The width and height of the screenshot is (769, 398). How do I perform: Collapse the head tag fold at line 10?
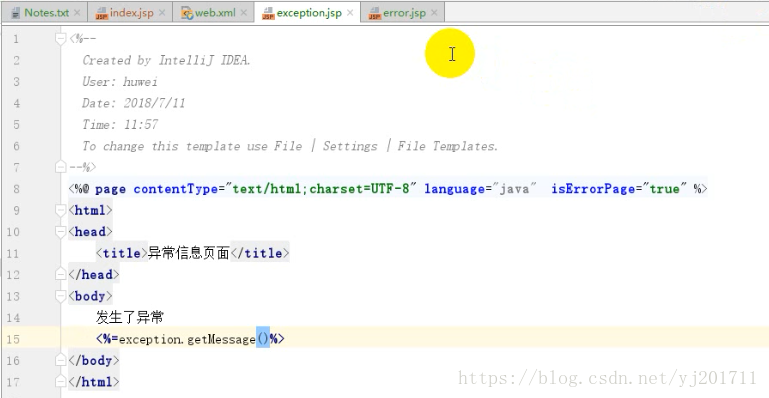(x=61, y=232)
